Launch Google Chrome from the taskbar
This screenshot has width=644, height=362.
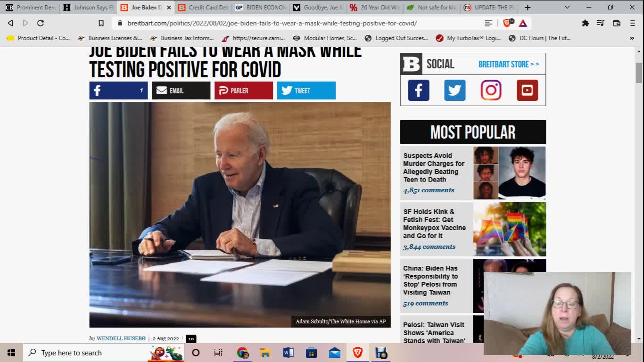[x=242, y=353]
